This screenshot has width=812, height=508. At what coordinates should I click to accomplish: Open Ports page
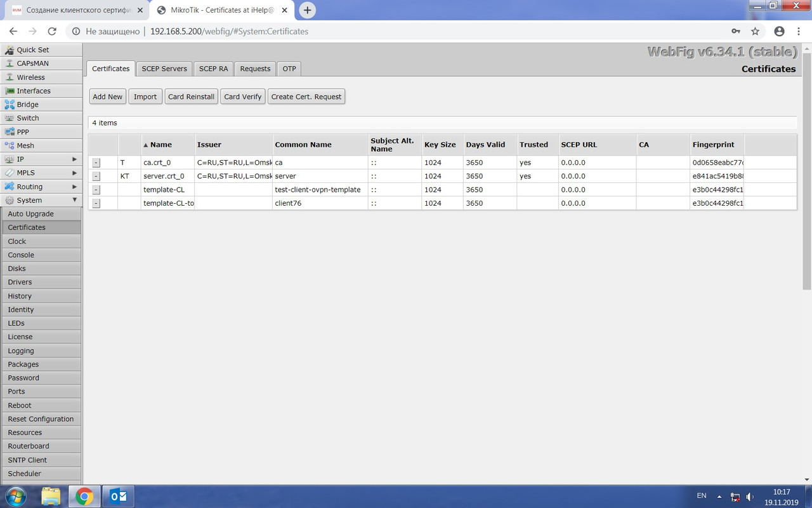pos(41,391)
